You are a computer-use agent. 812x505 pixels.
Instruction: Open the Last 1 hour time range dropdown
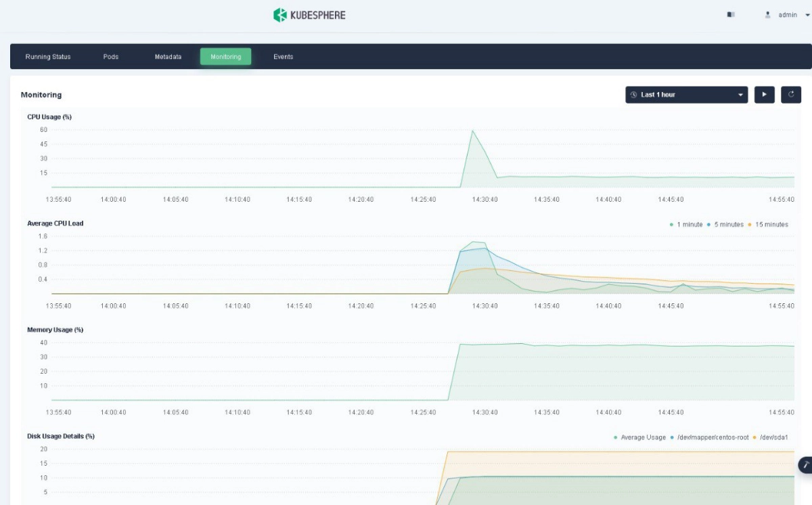[x=687, y=95]
